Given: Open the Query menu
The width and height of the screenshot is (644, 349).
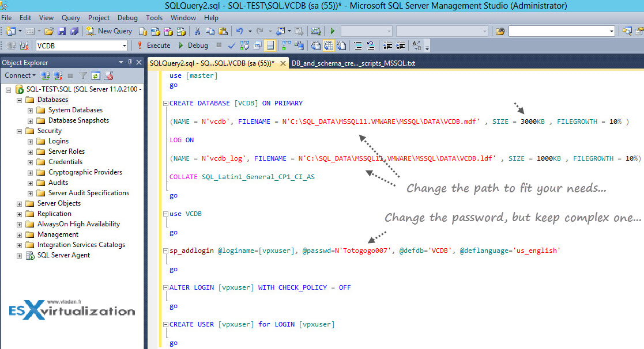Looking at the screenshot, I should click(x=71, y=18).
